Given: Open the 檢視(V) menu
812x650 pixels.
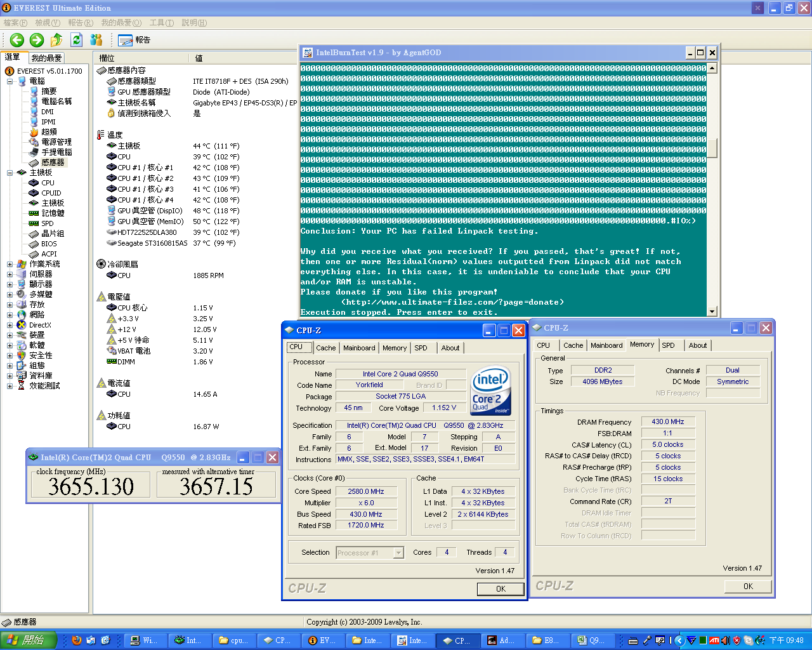Looking at the screenshot, I should [48, 23].
